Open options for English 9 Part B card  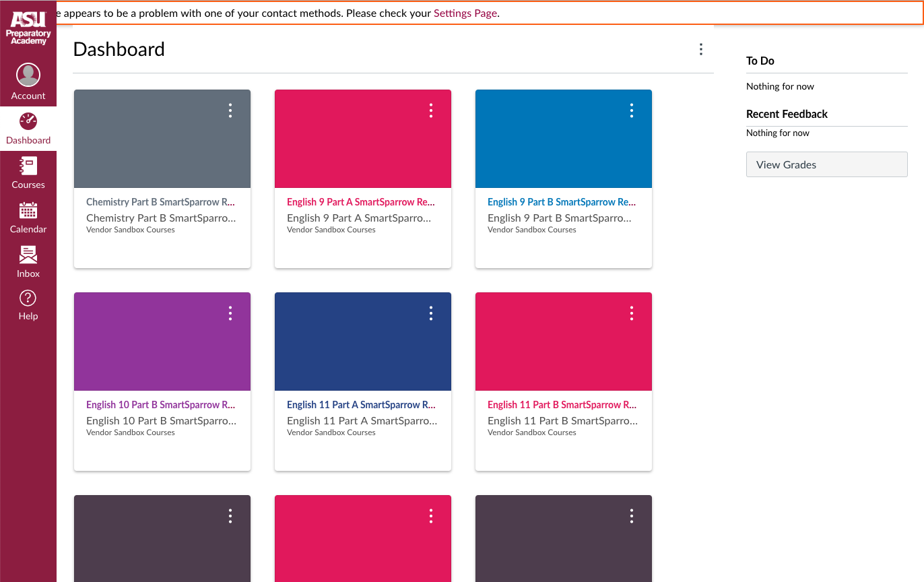(x=632, y=110)
